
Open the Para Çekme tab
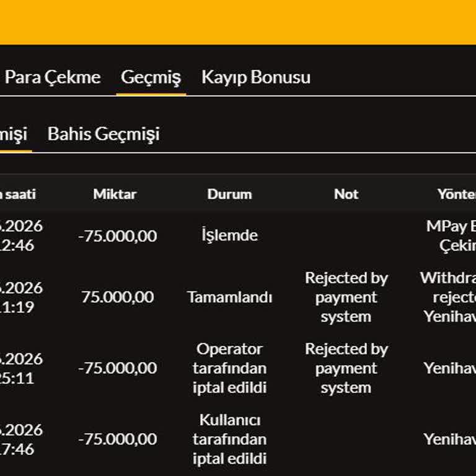(x=53, y=77)
